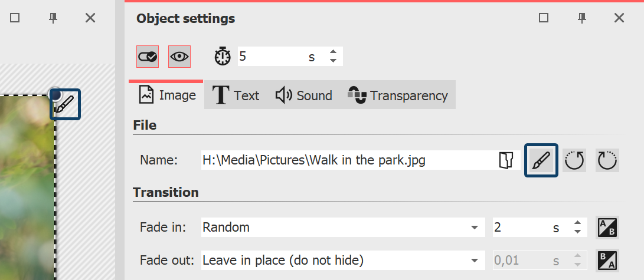Open the Transparency tab

click(398, 95)
